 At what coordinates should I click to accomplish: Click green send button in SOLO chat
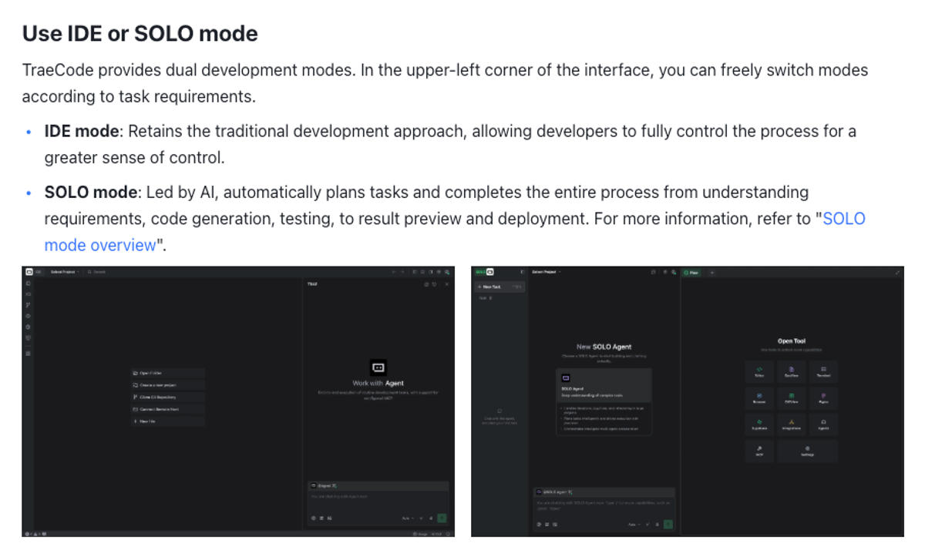pyautogui.click(x=668, y=525)
